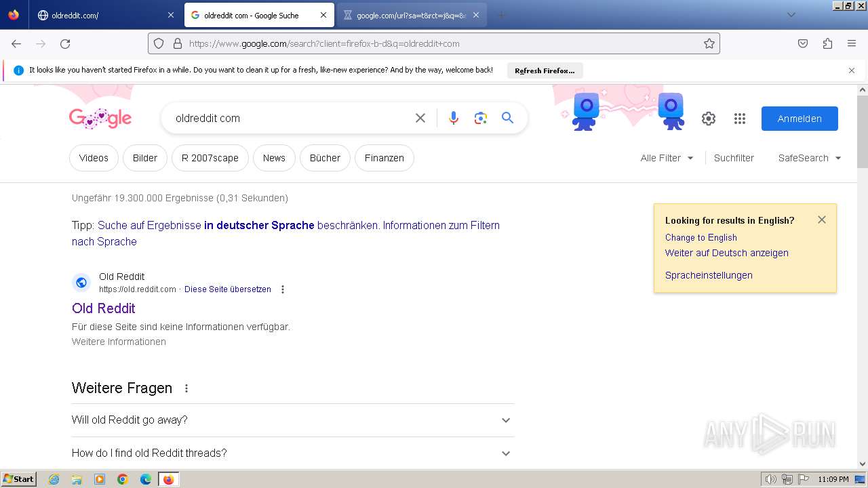Filter results by News
This screenshot has width=868, height=488.
(x=274, y=158)
